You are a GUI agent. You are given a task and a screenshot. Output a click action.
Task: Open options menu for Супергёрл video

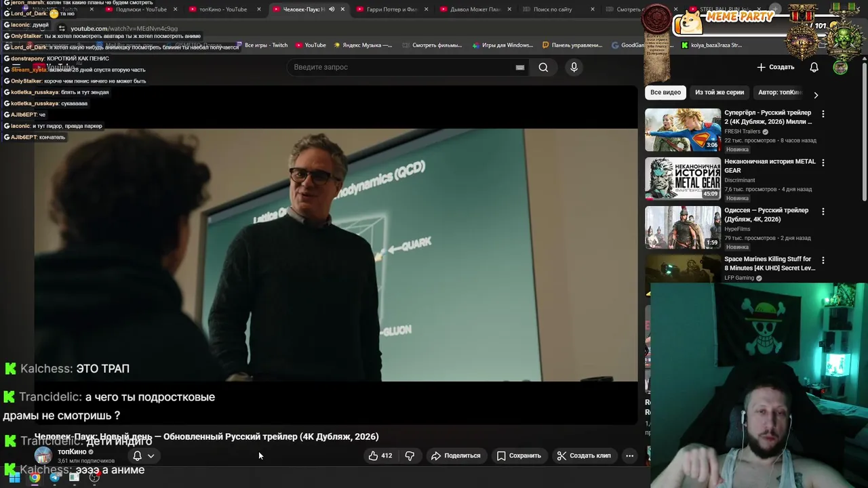pos(823,114)
